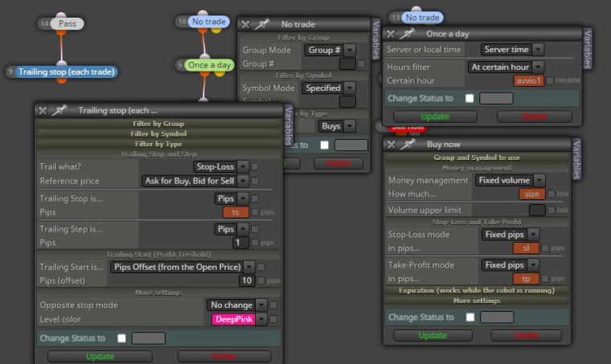The image size is (611, 364).
Task: Toggle checkbox beside Trail what? setting
Action: pyautogui.click(x=255, y=167)
